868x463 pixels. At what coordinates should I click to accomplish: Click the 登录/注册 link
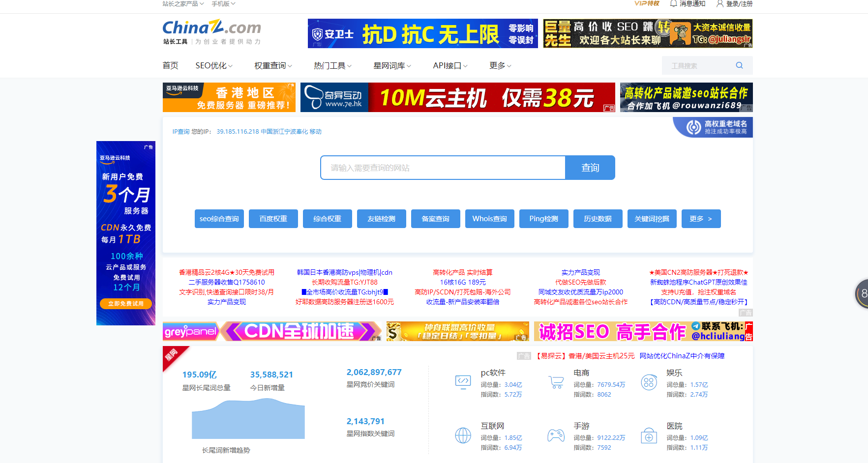pyautogui.click(x=739, y=3)
